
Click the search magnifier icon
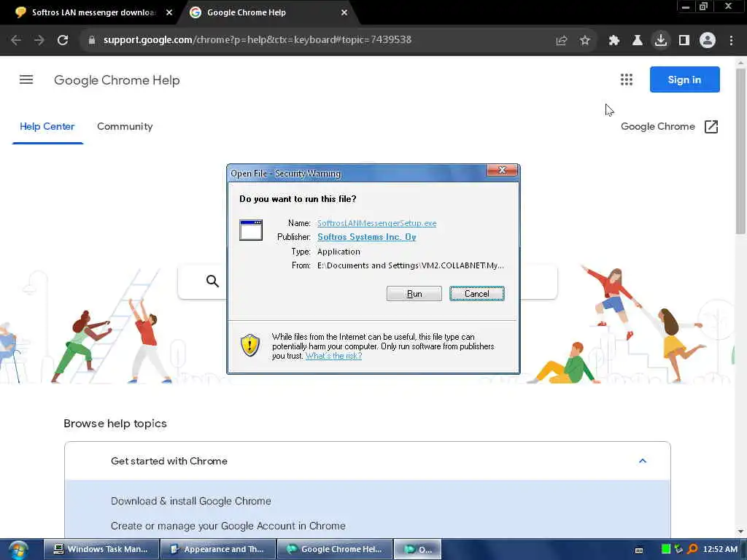(x=212, y=281)
